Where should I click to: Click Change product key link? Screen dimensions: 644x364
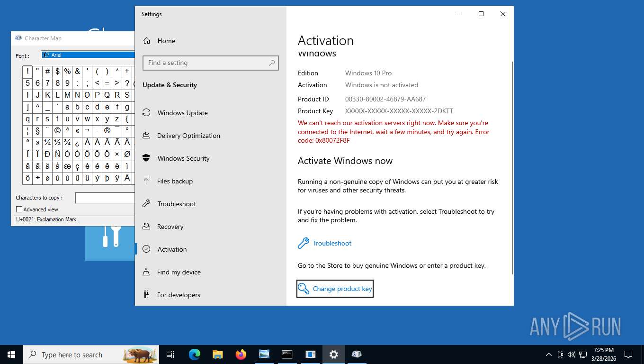[335, 289]
